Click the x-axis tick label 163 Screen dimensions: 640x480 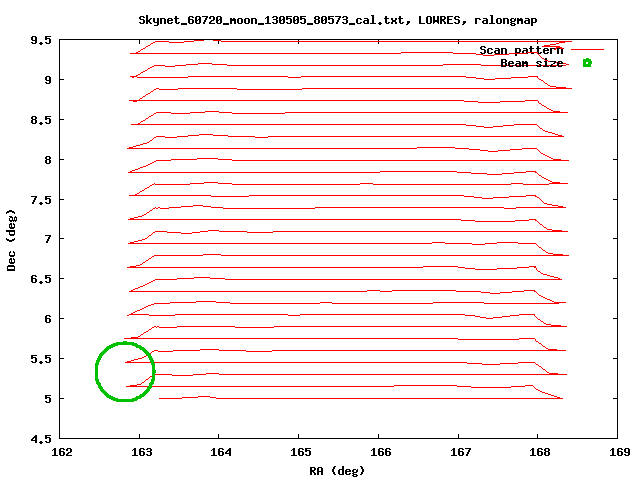pos(141,452)
